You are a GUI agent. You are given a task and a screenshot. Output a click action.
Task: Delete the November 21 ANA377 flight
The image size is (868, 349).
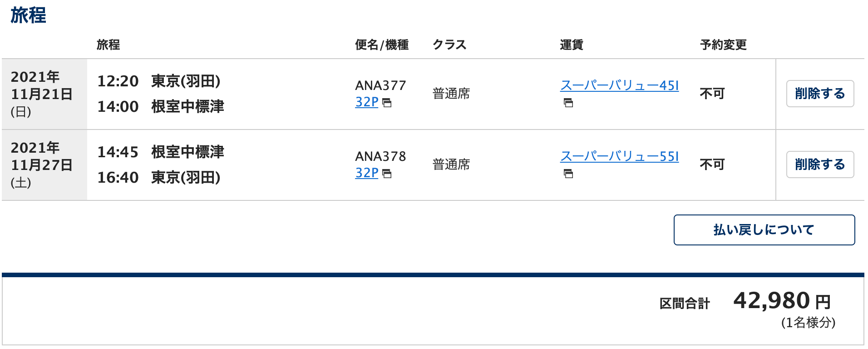click(x=819, y=94)
